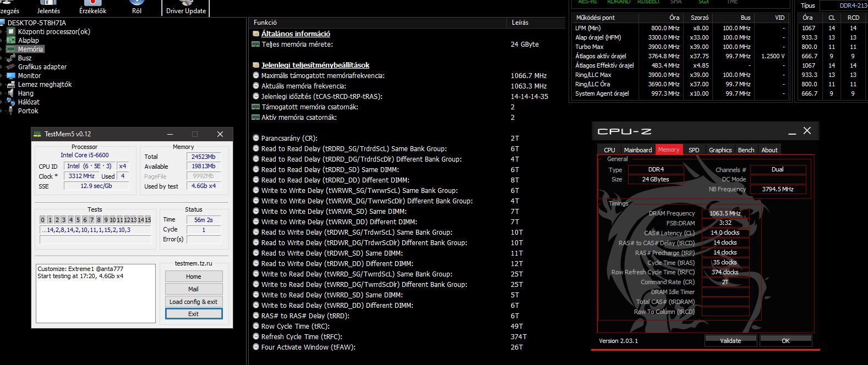The width and height of the screenshot is (868, 365).
Task: Click Row Refresh Cycle Time value '374 clocks'
Action: pos(725,272)
